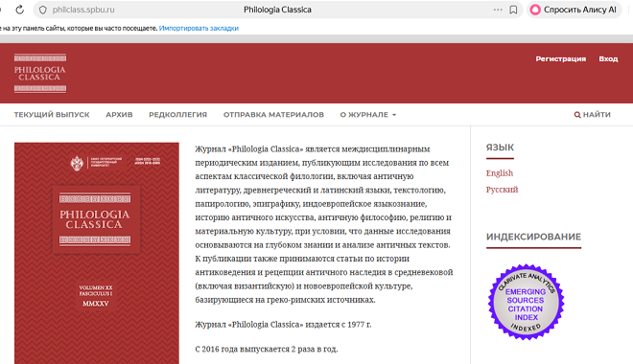Open Отправка материалов menu item

click(273, 115)
